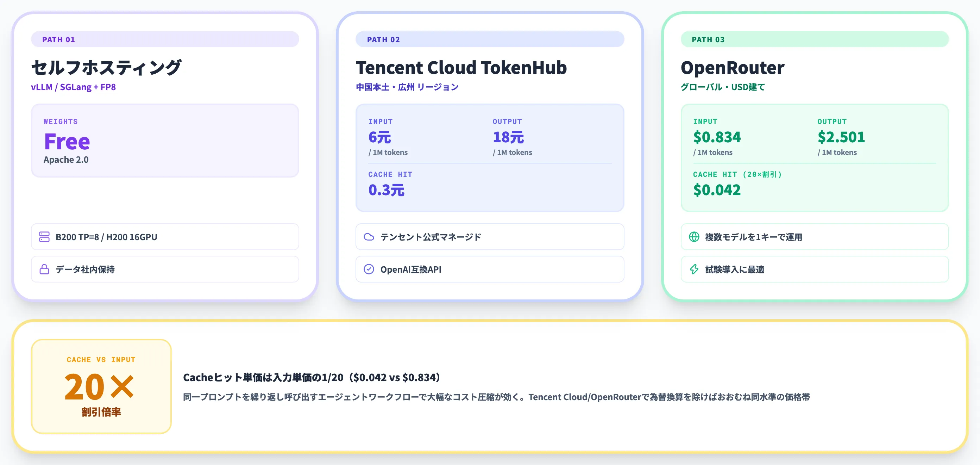Click the lightning bolt icon beside 試験導入に最適
This screenshot has width=980, height=465.
694,269
